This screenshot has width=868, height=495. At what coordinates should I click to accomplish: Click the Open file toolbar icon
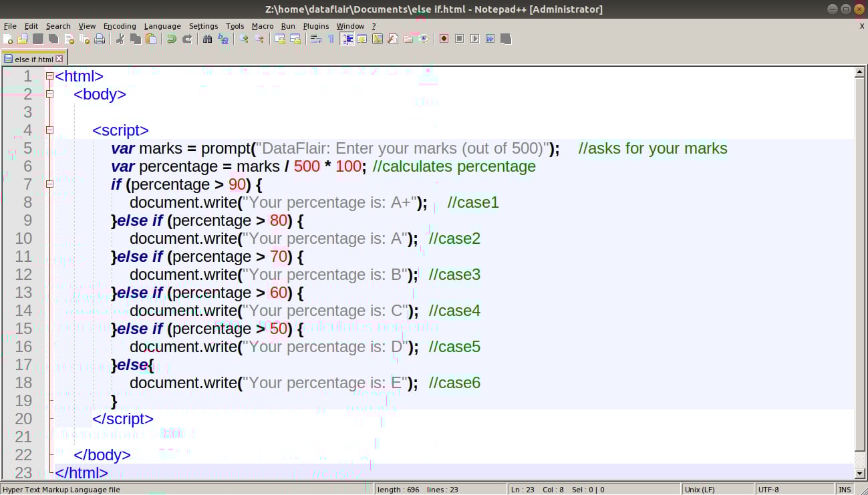pyautogui.click(x=23, y=39)
